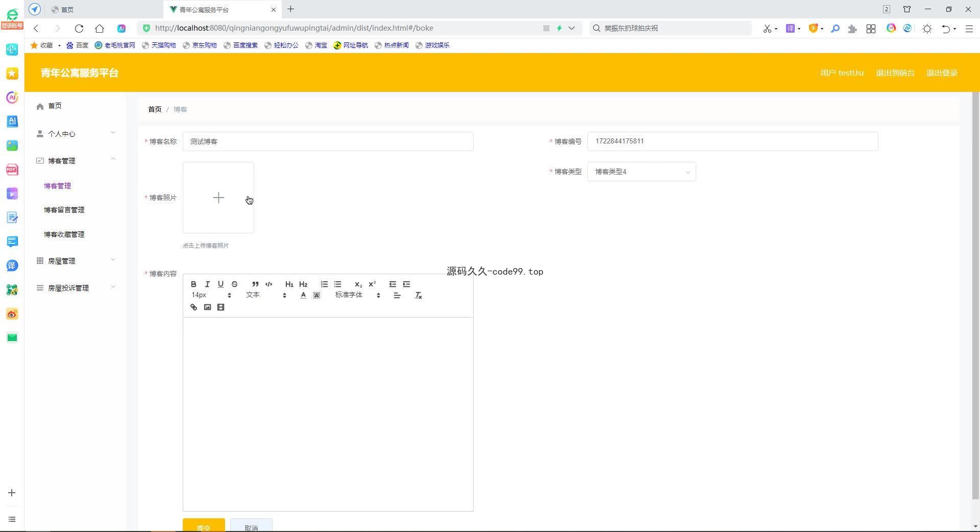The height and width of the screenshot is (532, 980).
Task: Click the browser search box
Action: pyautogui.click(x=671, y=28)
